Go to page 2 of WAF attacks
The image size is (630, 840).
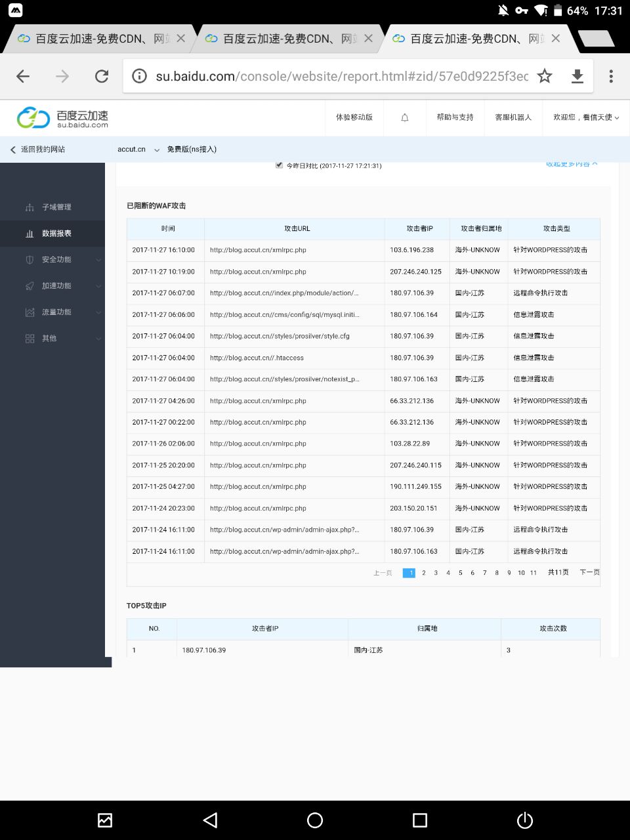point(424,573)
